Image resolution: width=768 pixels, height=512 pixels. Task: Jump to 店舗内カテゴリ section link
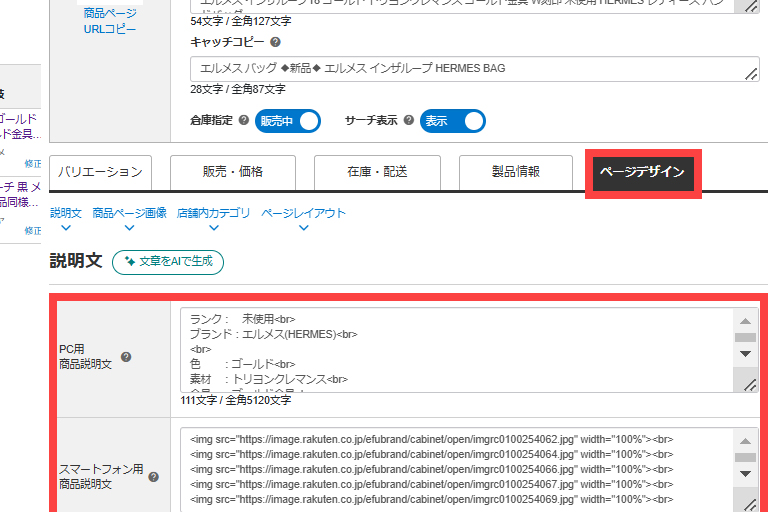click(214, 213)
